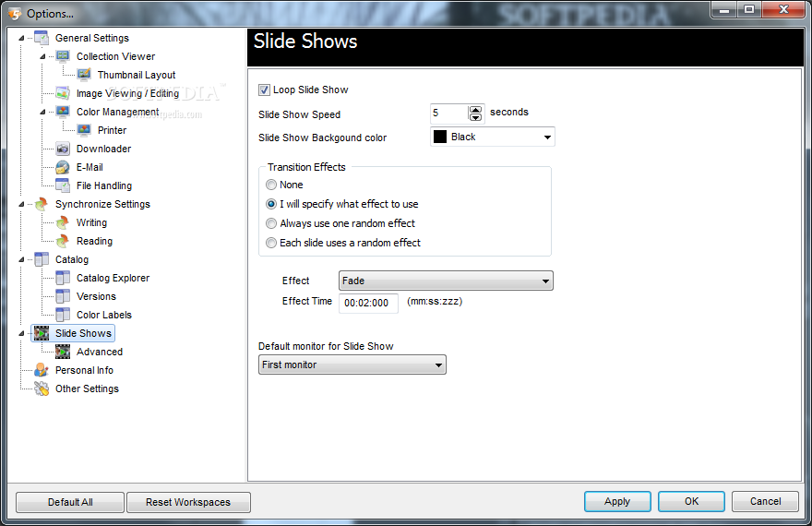
Task: Select I will specify what effect
Action: tap(271, 204)
